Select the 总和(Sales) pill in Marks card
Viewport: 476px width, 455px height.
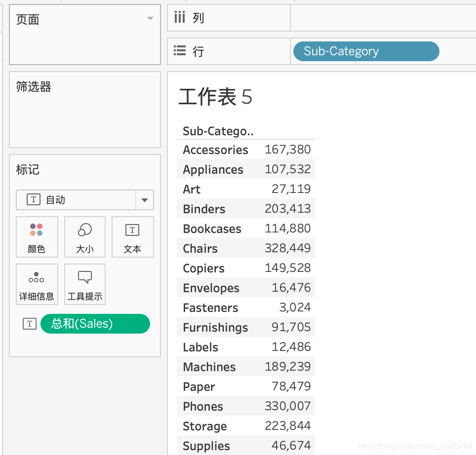(95, 324)
